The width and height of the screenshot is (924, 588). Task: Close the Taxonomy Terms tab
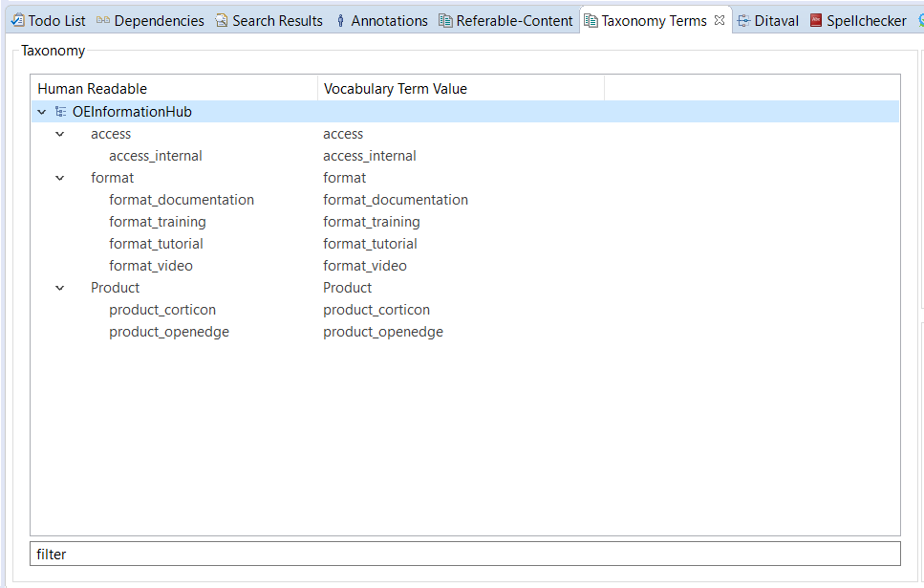[720, 20]
